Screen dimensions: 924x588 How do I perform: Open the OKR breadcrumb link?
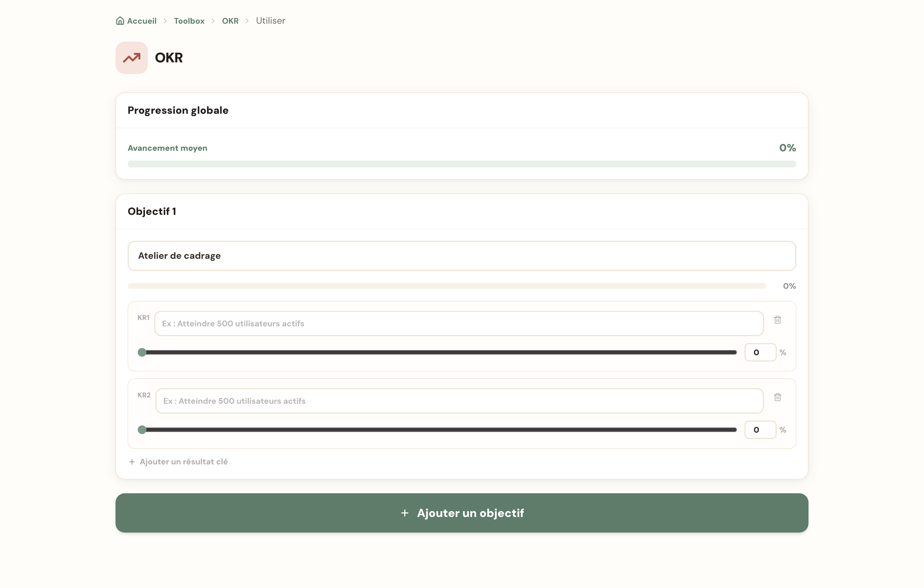(x=230, y=21)
